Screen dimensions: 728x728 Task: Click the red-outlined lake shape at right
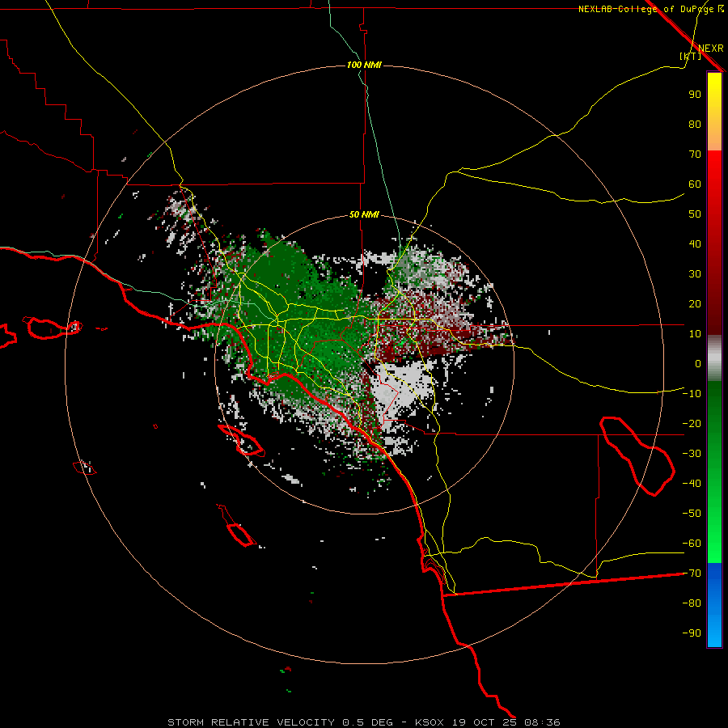coord(637,456)
